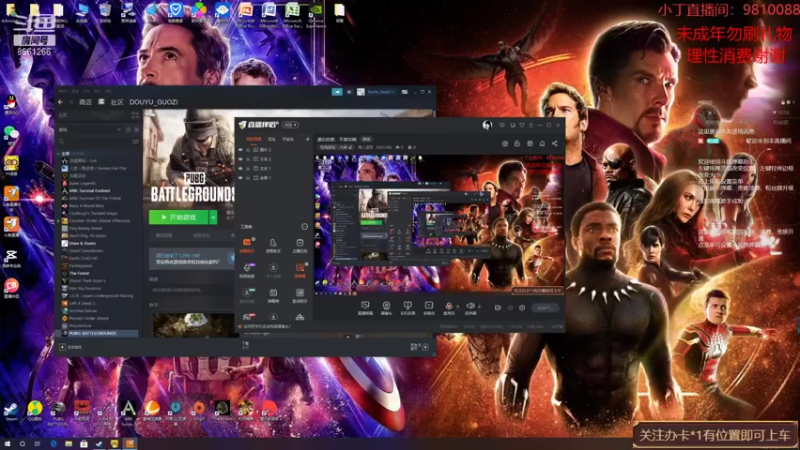The image size is (800, 450).
Task: Open notification bell icon in streaming app
Action: click(x=542, y=143)
